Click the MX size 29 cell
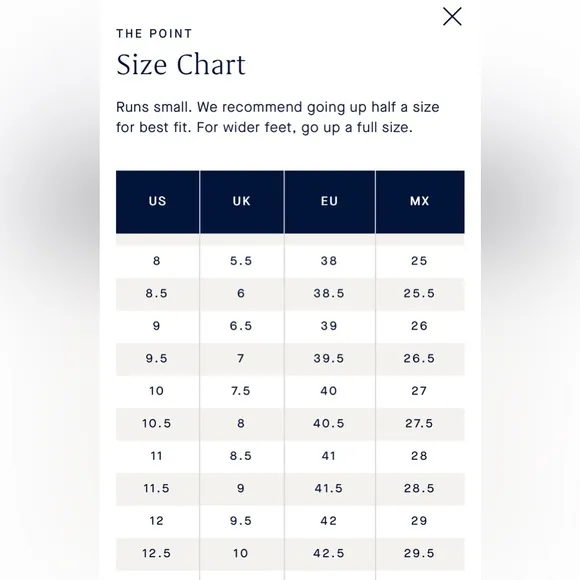This screenshot has width=580, height=580. (420, 521)
